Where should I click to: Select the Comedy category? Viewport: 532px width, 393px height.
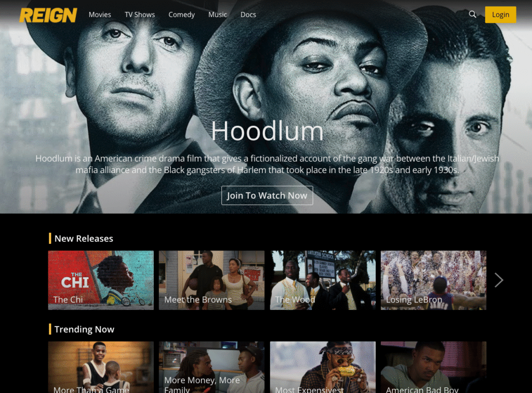181,15
